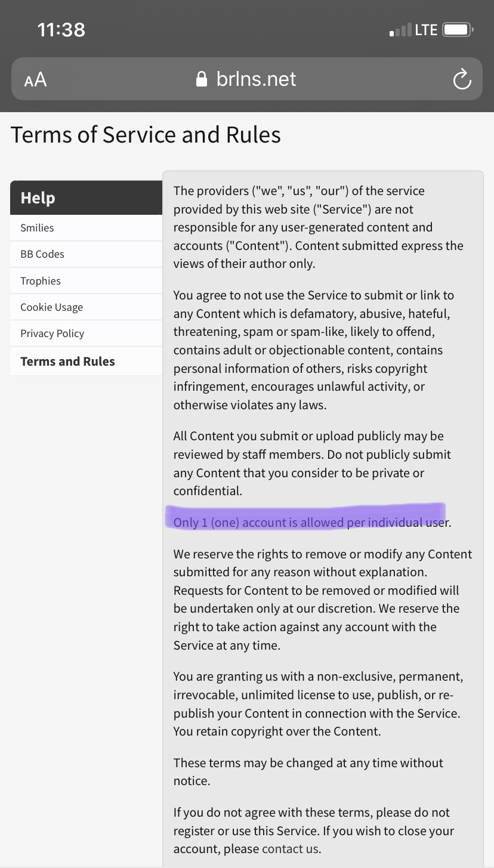The height and width of the screenshot is (868, 494).
Task: Tap the Safari reload page icon
Action: (462, 79)
